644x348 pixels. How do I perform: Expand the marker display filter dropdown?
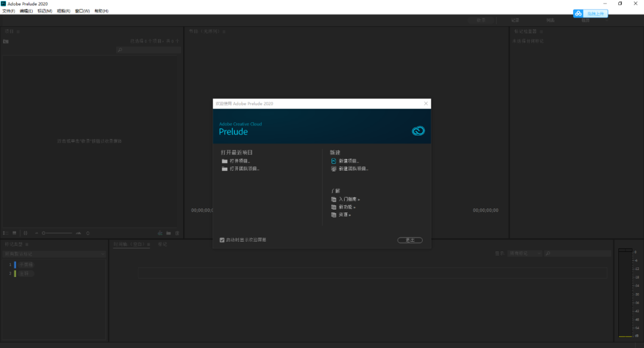(x=525, y=254)
